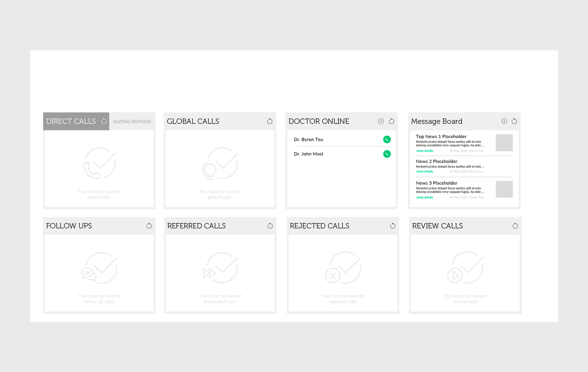Add a new Message Board post

(x=504, y=121)
